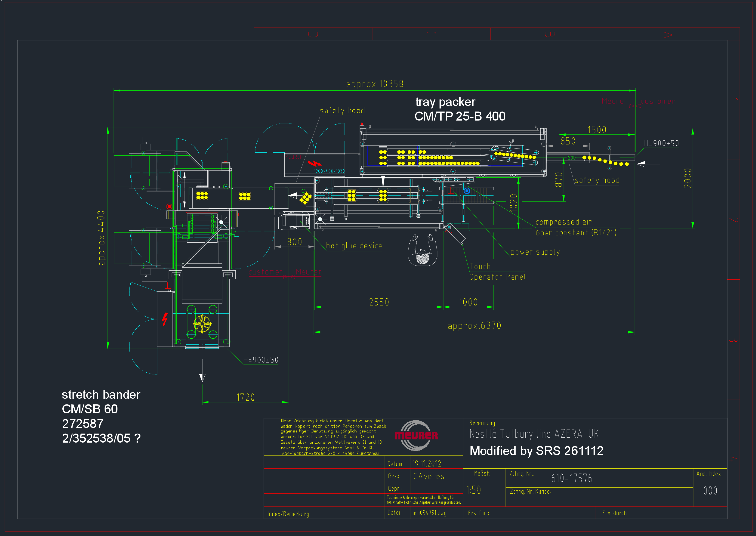Click the Datum field showing 19.11.2012
756x536 pixels.
pyautogui.click(x=426, y=463)
